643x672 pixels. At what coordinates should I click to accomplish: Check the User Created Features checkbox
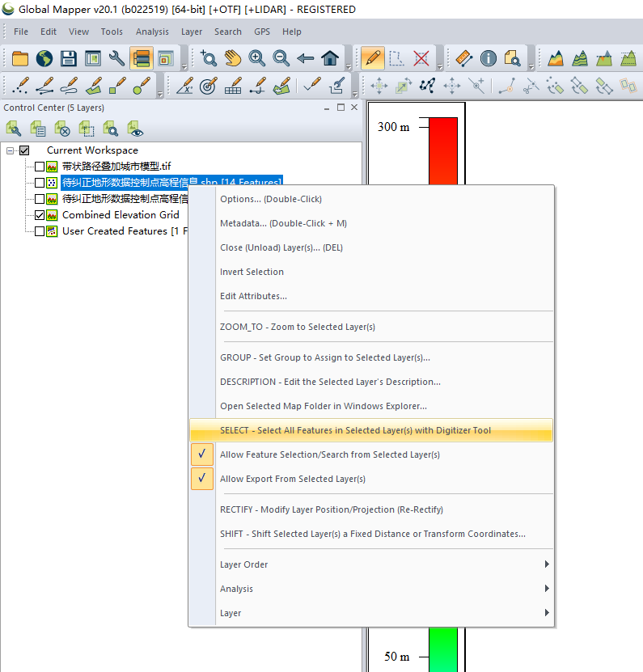tap(40, 231)
